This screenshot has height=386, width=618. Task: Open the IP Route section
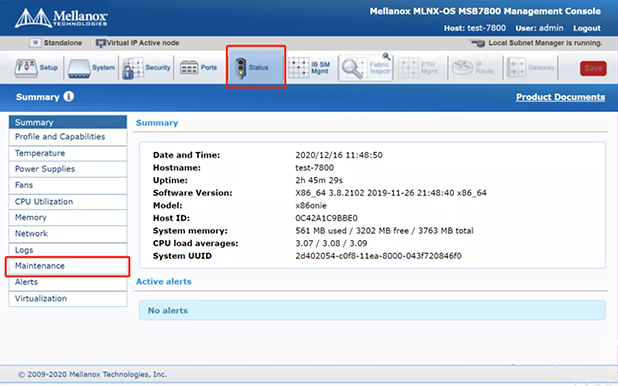tap(473, 68)
